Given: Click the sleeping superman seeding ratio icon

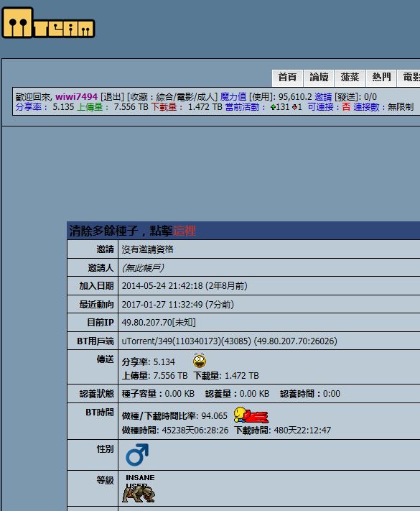Looking at the screenshot, I should pyautogui.click(x=251, y=415).
